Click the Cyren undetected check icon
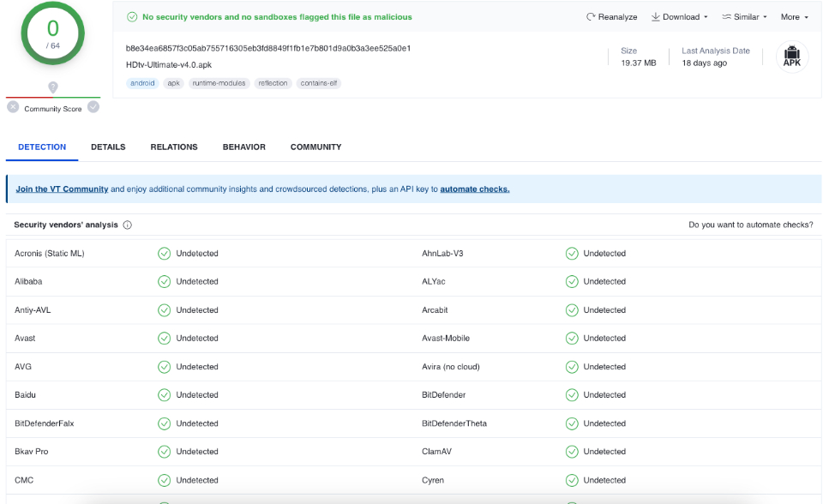This screenshot has height=504, width=823. (x=572, y=480)
